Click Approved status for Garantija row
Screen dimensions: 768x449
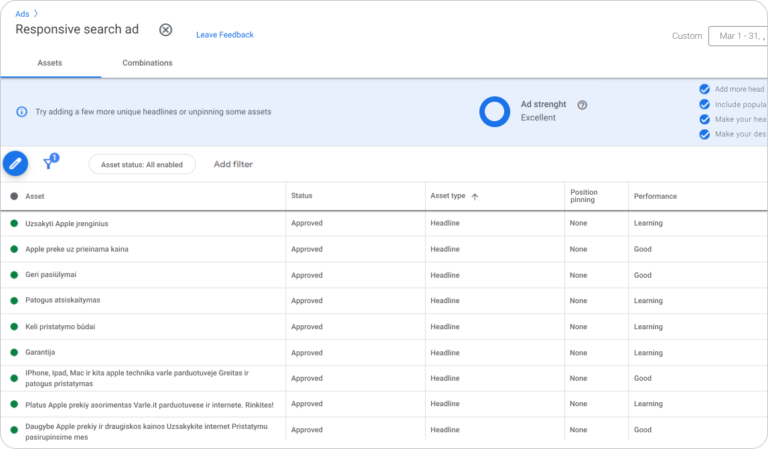click(x=307, y=353)
